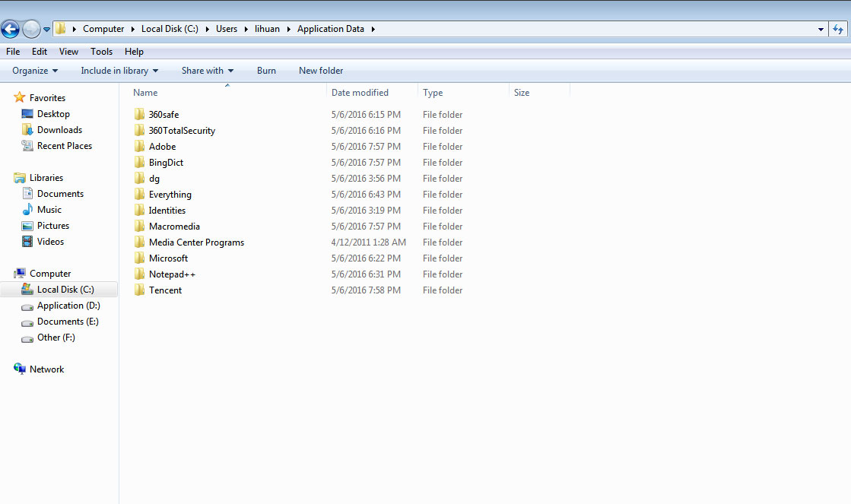Image resolution: width=851 pixels, height=504 pixels.
Task: Expand the arrow after Application Data breadcrumb
Action: pos(373,30)
